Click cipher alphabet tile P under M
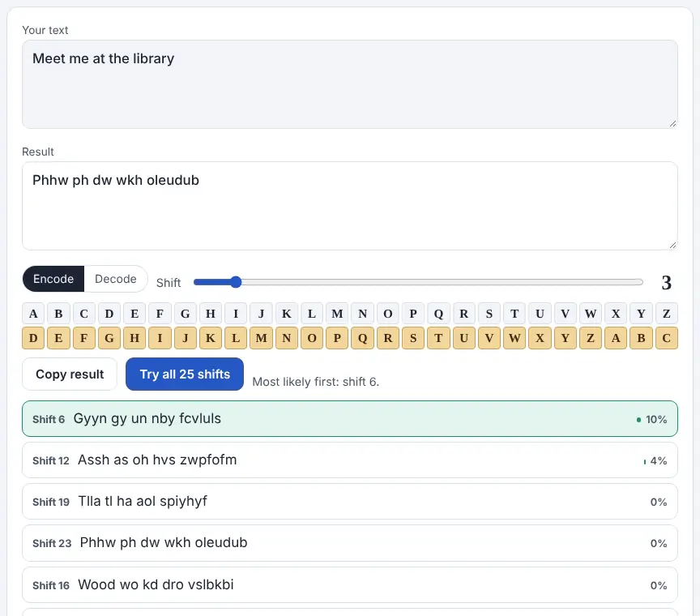The width and height of the screenshot is (700, 616). pyautogui.click(x=337, y=338)
